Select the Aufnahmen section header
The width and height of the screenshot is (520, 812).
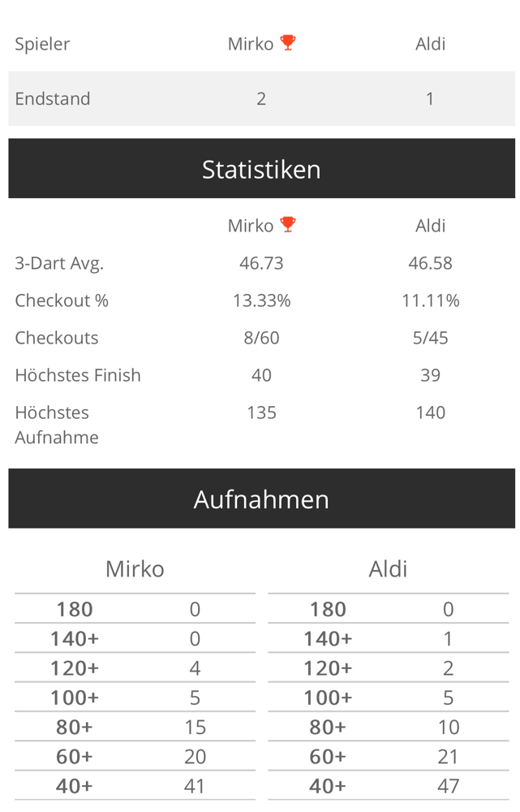pos(261,499)
